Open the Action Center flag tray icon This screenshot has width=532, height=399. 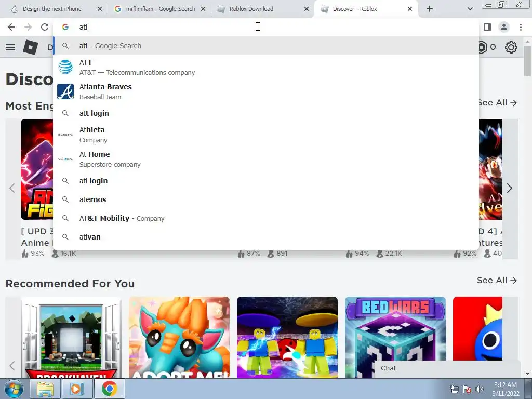(x=467, y=389)
